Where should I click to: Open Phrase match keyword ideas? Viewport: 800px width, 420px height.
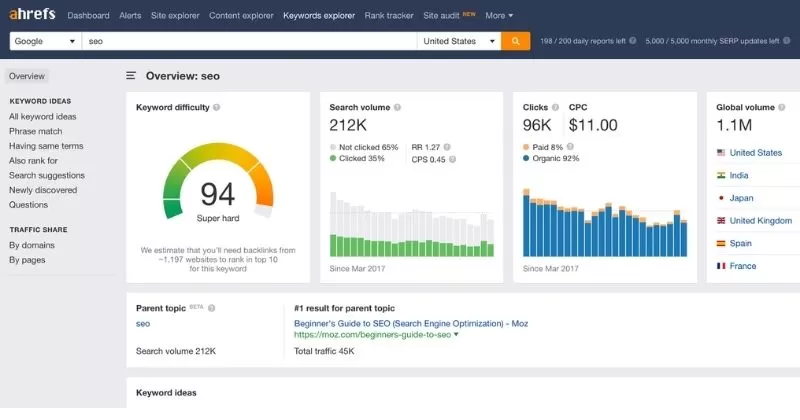tap(35, 131)
